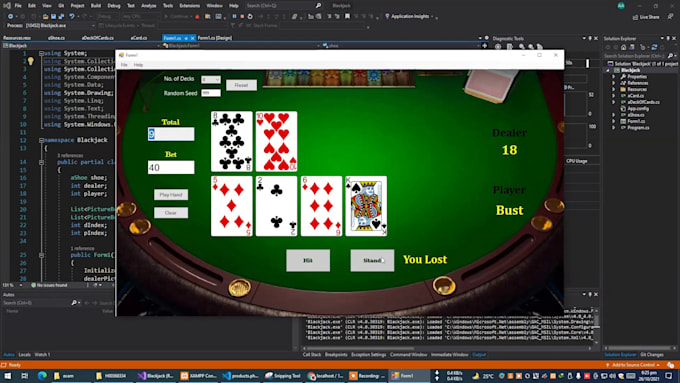Switch to the aCard.cs tab
This screenshot has width=680, height=383.
(139, 38)
